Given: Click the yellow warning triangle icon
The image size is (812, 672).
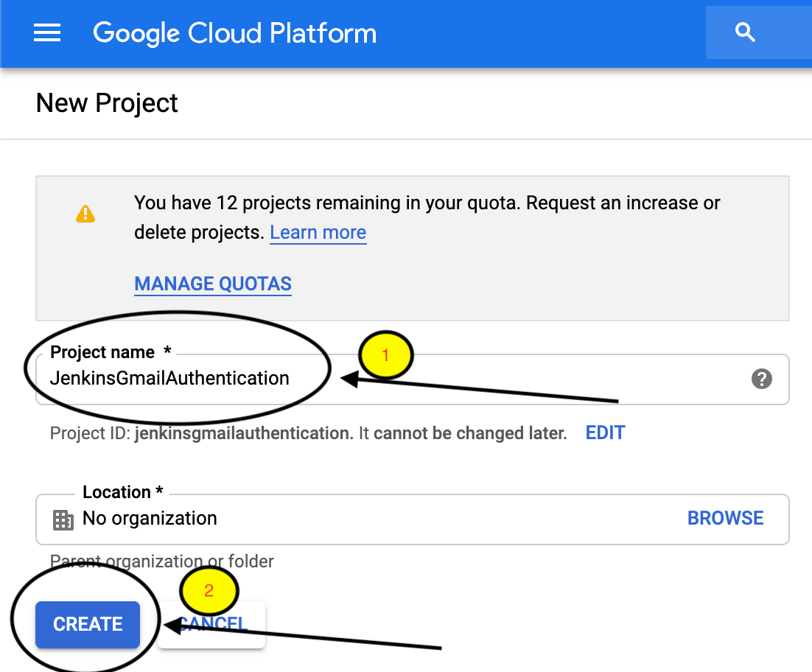Looking at the screenshot, I should pyautogui.click(x=85, y=214).
